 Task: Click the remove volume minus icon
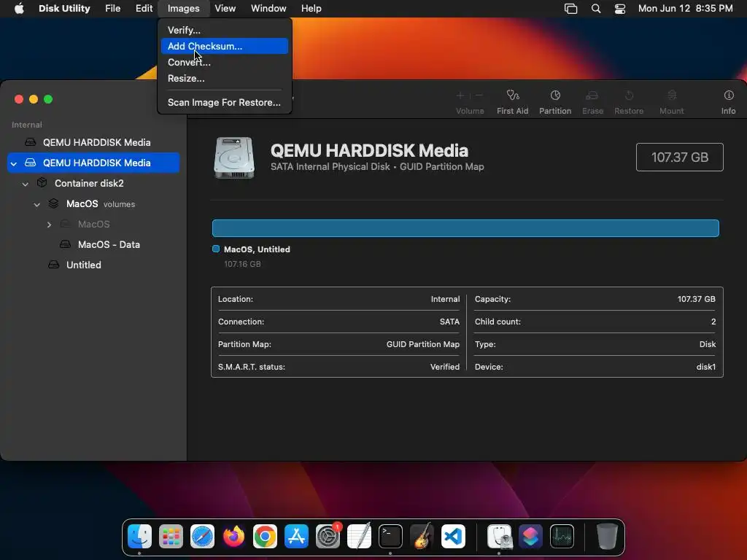pyautogui.click(x=479, y=96)
